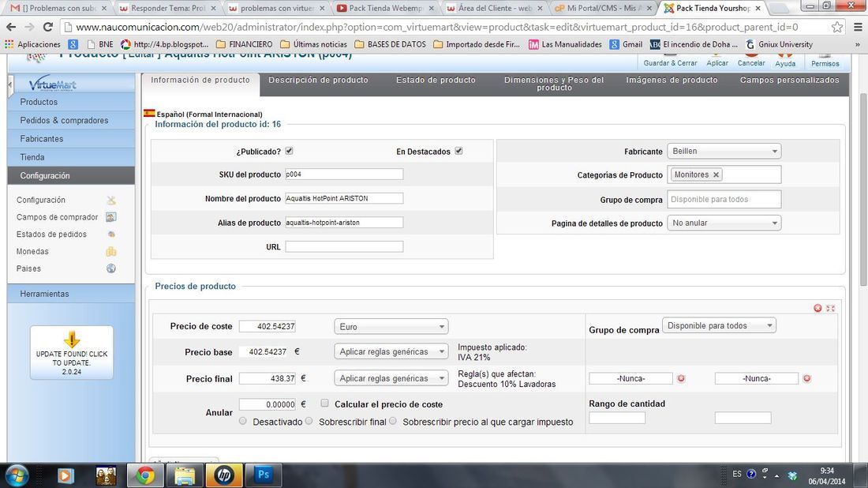Click the update found download arrow box

[71, 353]
